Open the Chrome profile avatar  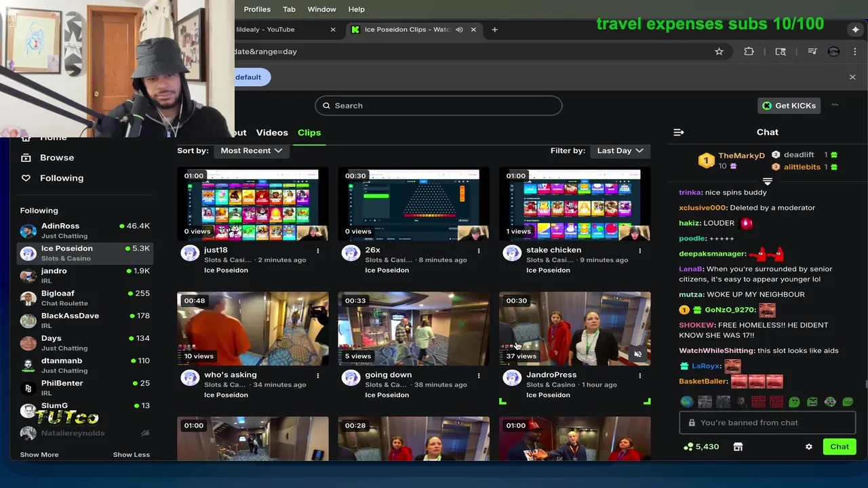[x=834, y=52]
